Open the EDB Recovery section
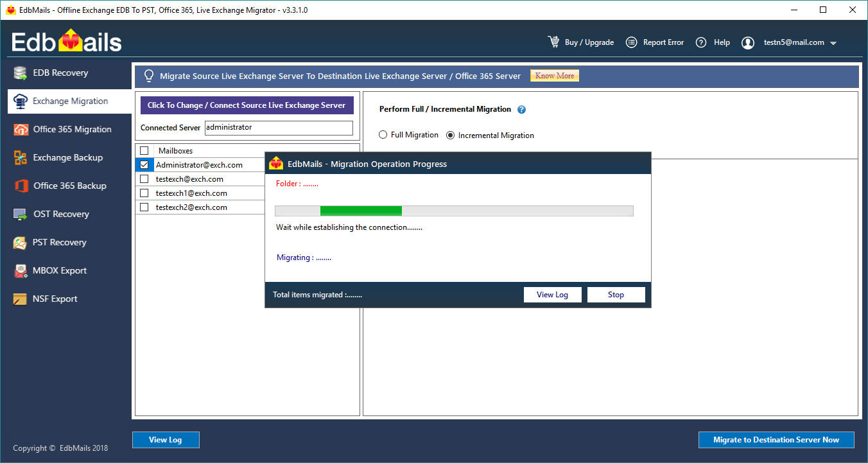Image resolution: width=868 pixels, height=463 pixels. (x=69, y=73)
